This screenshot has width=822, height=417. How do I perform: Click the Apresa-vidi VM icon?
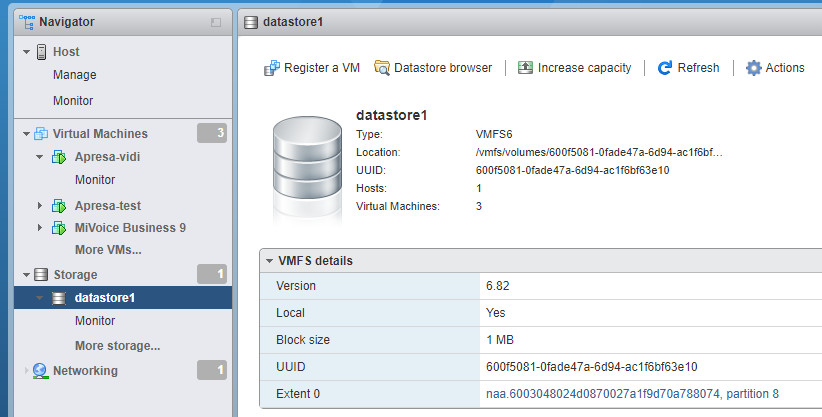pos(60,157)
